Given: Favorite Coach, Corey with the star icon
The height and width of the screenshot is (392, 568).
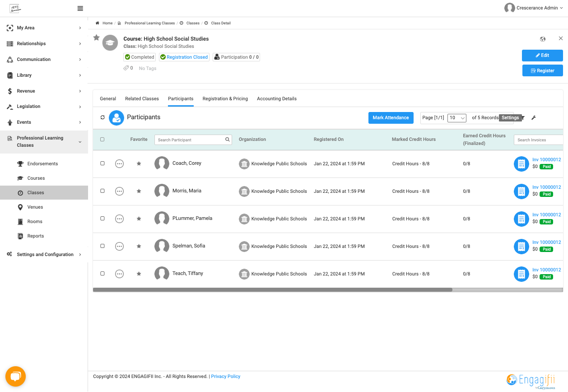Looking at the screenshot, I should [x=139, y=163].
